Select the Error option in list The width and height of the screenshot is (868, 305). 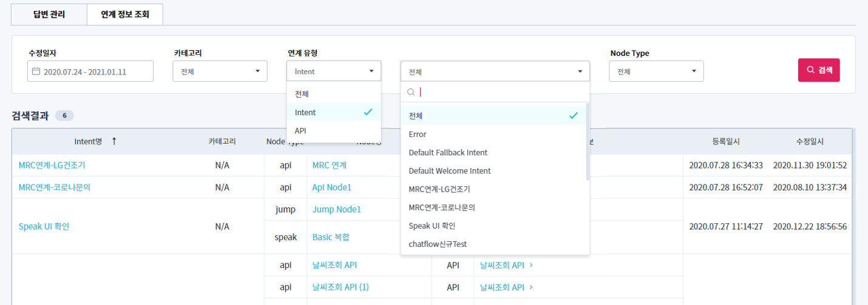point(418,134)
